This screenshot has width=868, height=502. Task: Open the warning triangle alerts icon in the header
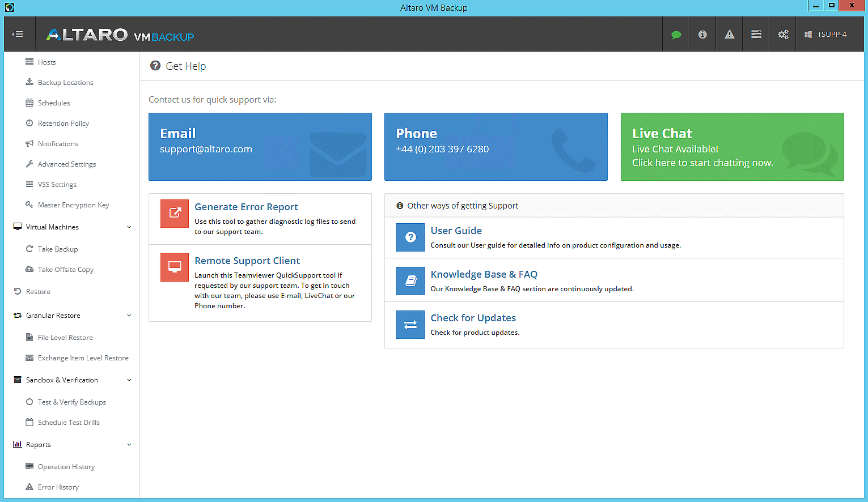[730, 35]
